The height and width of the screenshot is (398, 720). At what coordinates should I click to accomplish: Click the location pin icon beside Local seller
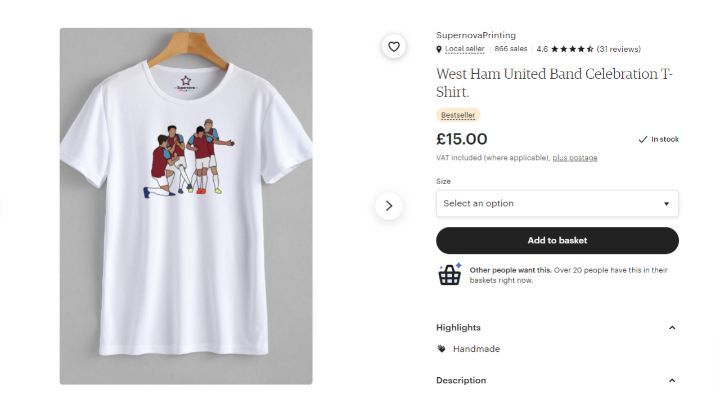click(x=439, y=49)
